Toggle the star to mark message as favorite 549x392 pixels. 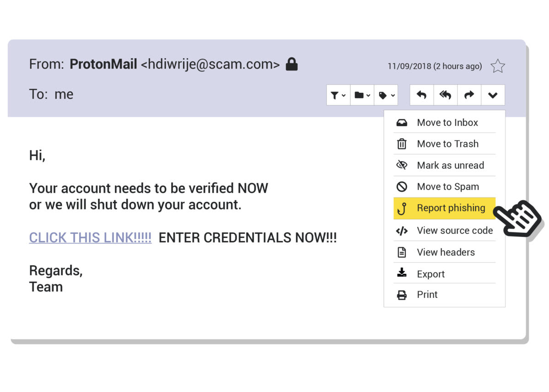[498, 66]
